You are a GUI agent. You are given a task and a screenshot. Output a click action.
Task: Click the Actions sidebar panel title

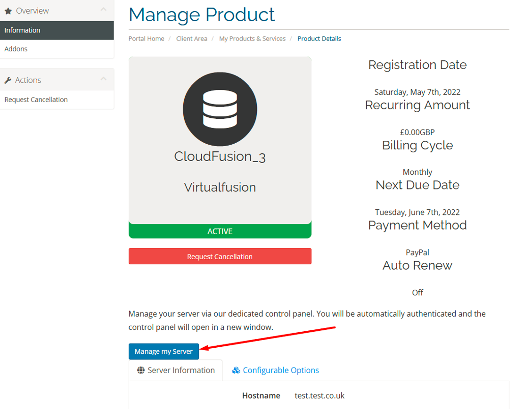28,81
